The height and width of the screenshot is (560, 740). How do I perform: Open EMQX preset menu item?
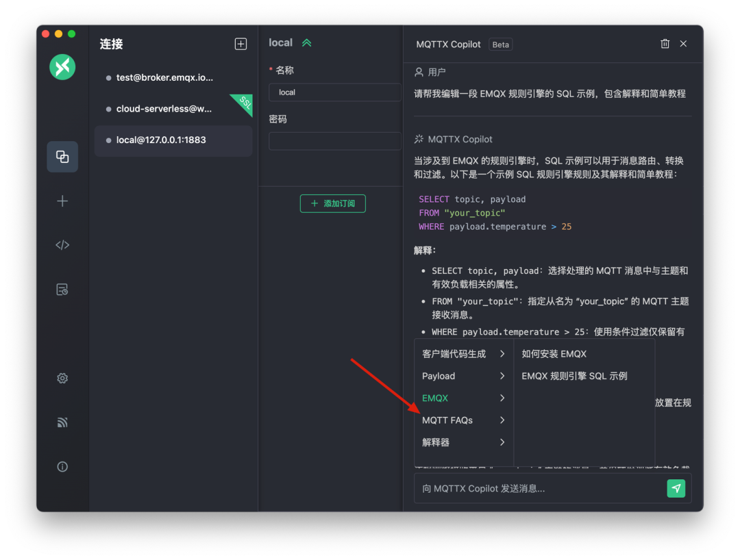[x=463, y=398]
